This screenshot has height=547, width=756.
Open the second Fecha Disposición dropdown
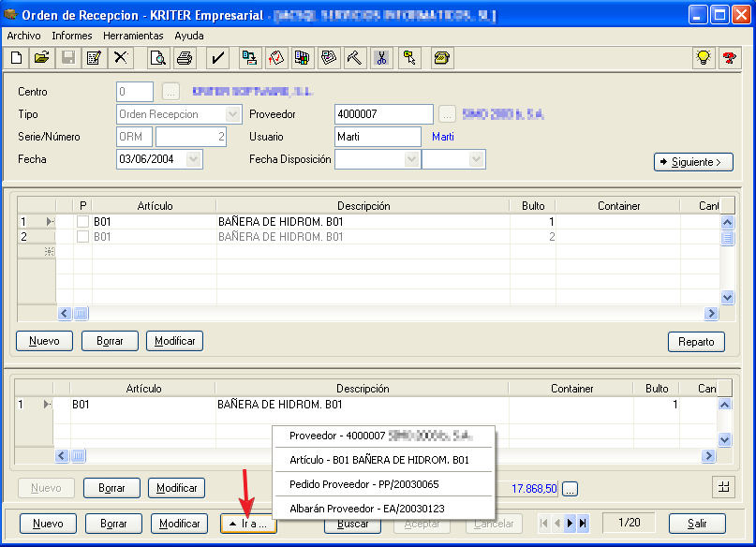pyautogui.click(x=476, y=159)
